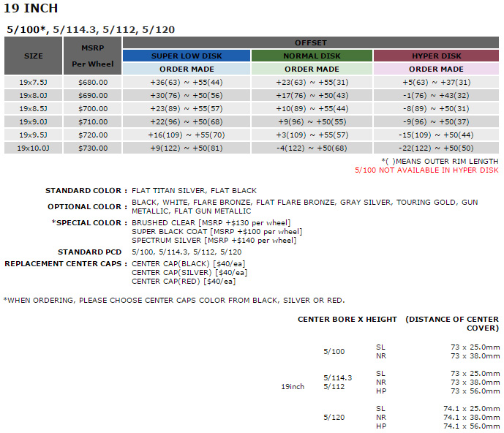Click the -4(122) ~ +50(68) offset cell
504x433 pixels.
click(312, 148)
